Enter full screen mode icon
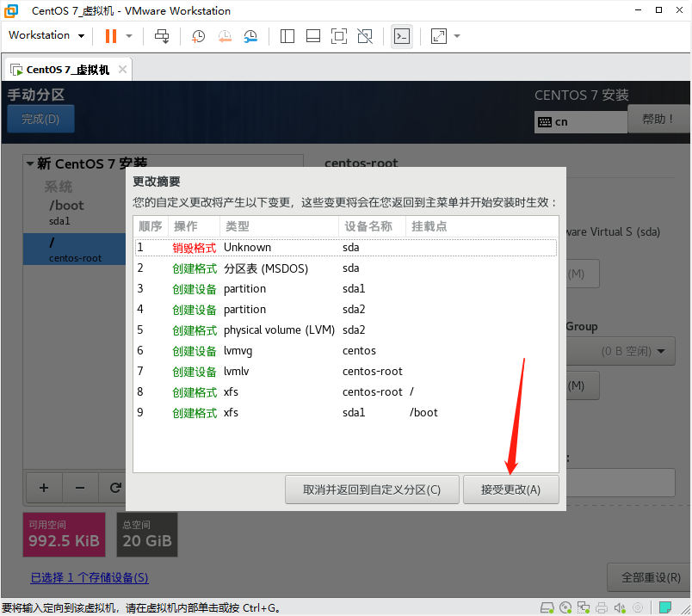Image resolution: width=692 pixels, height=616 pixels. coord(339,36)
